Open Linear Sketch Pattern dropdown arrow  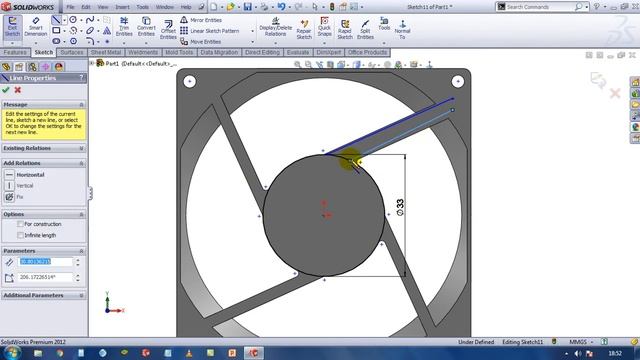pyautogui.click(x=252, y=31)
